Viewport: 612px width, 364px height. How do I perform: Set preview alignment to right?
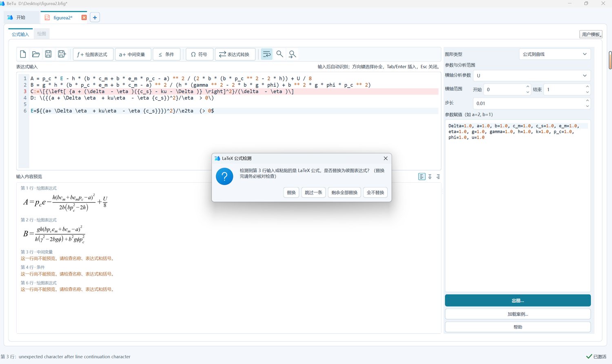tap(438, 176)
